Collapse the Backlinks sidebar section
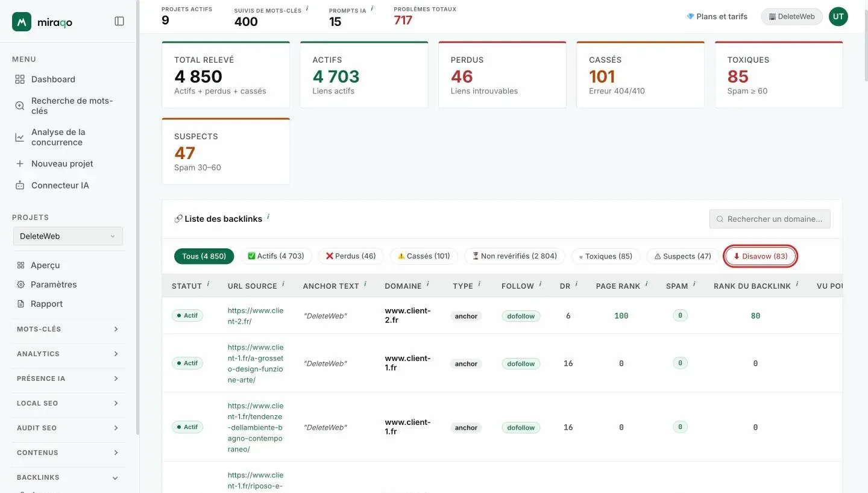This screenshot has height=493, width=868. tap(68, 477)
